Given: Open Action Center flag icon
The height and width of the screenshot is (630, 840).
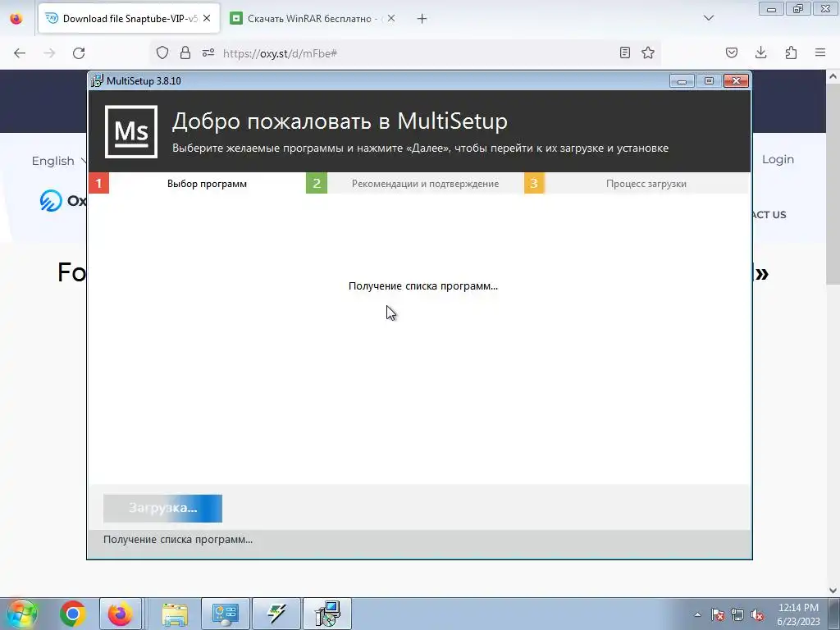Looking at the screenshot, I should tap(718, 614).
